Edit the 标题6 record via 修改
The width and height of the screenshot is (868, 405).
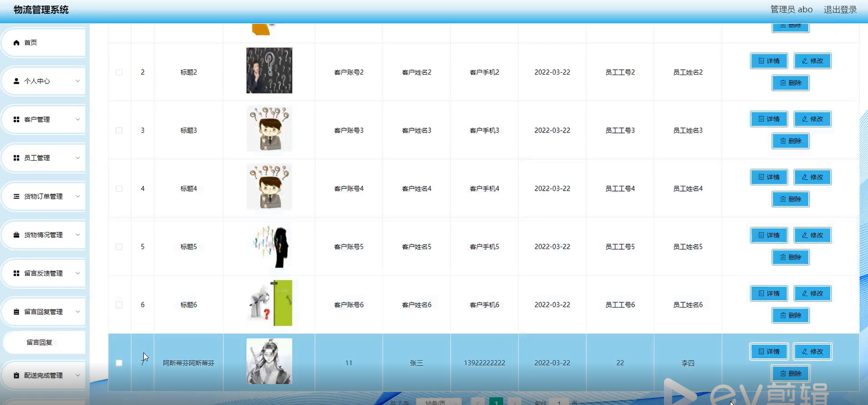pyautogui.click(x=812, y=293)
